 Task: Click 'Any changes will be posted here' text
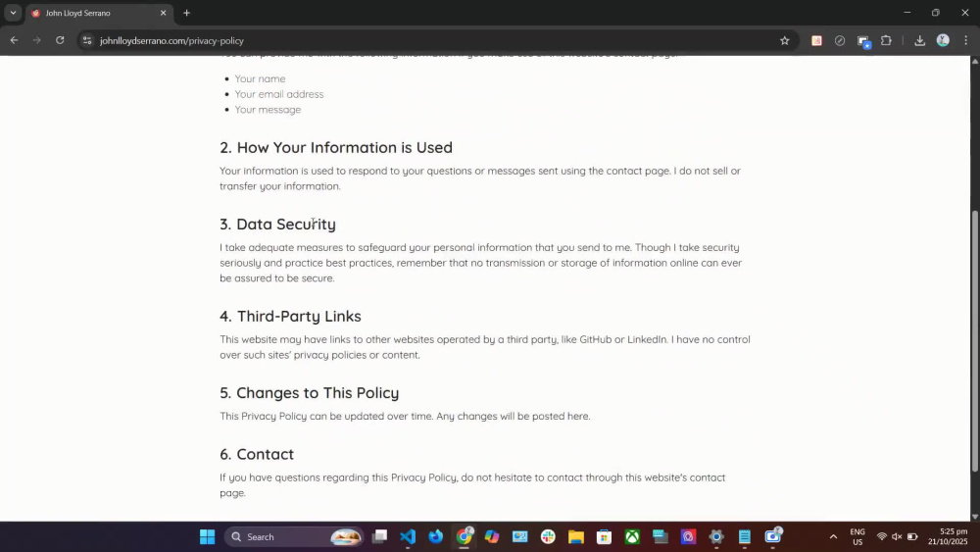[x=514, y=417]
